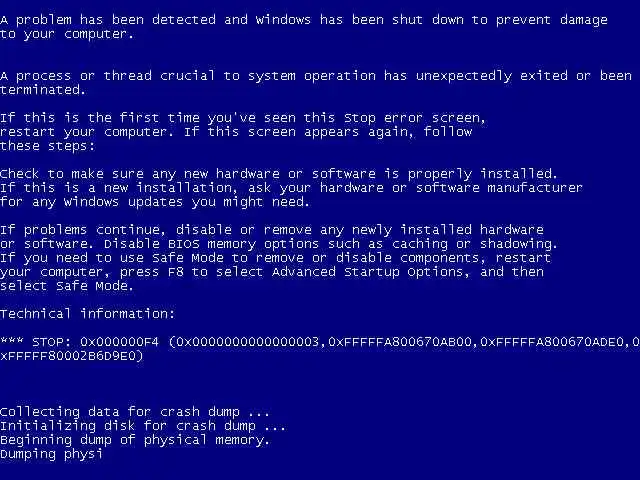
Task: Click the parameter 0xFFFFFA800670AB00
Action: 400,342
